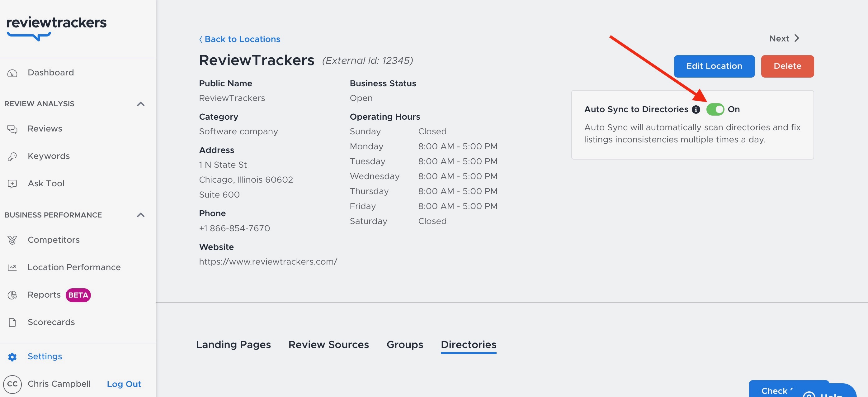This screenshot has height=397, width=868.
Task: Select the Directories tab
Action: coord(468,344)
